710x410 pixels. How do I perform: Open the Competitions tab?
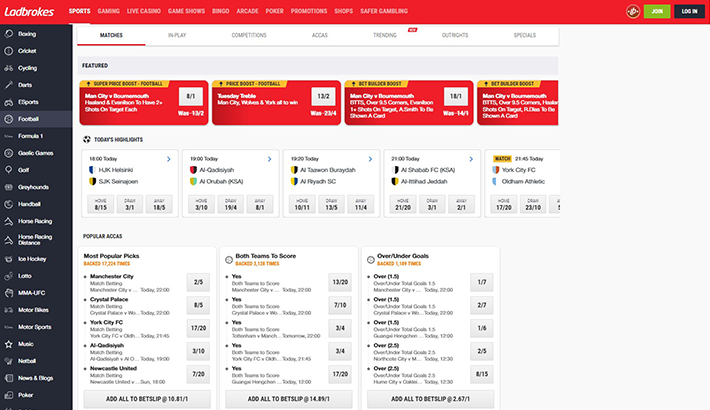click(x=249, y=35)
